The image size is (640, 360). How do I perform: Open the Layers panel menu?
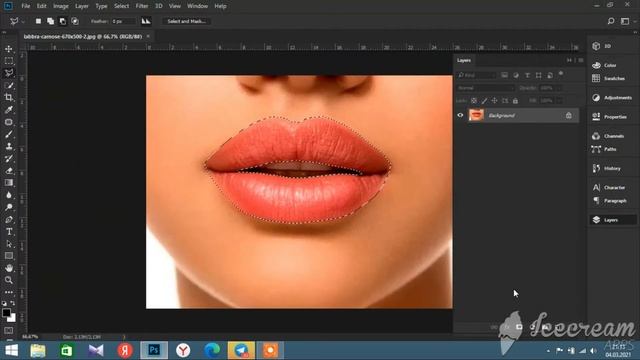click(x=581, y=60)
